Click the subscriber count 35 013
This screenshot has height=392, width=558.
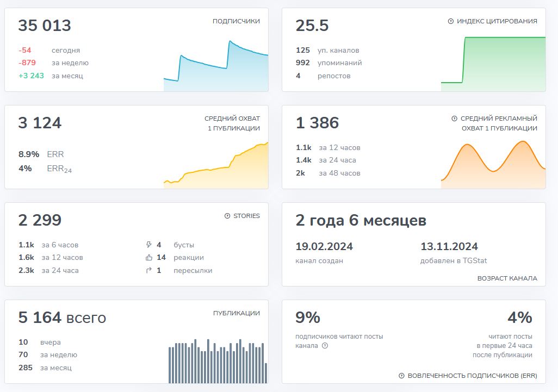tap(45, 26)
